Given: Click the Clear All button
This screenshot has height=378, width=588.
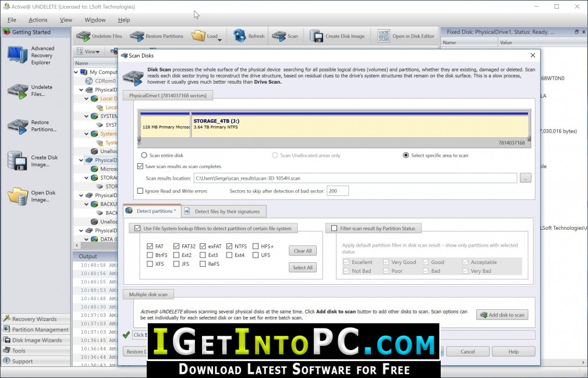Looking at the screenshot, I should [x=303, y=251].
